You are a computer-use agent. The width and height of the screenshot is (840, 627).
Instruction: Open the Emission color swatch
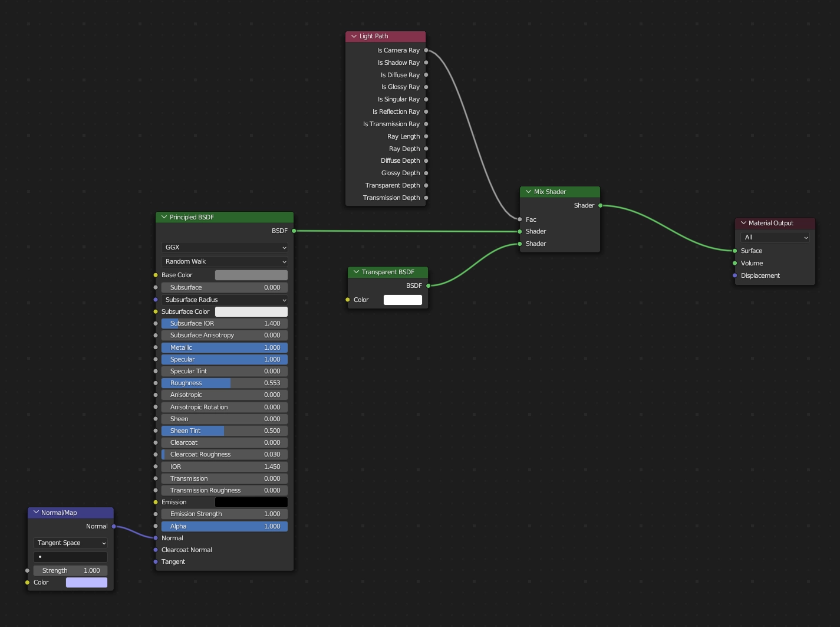click(x=251, y=503)
